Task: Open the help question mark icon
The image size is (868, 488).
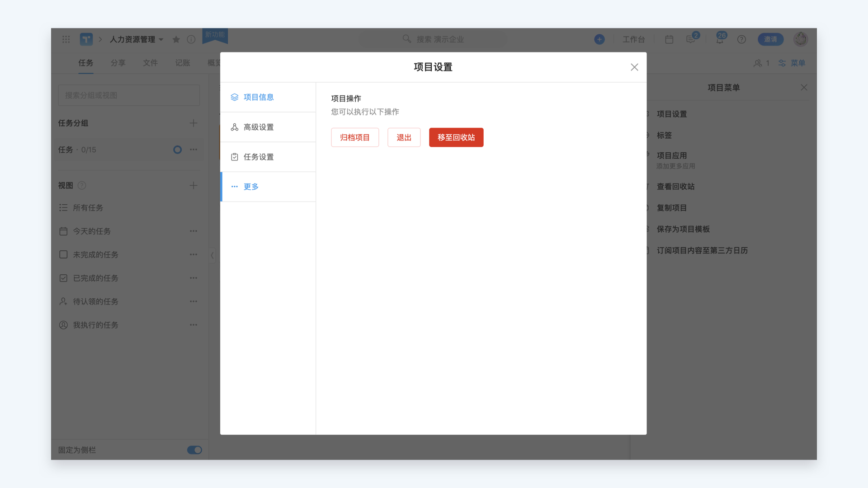Action: pyautogui.click(x=741, y=39)
